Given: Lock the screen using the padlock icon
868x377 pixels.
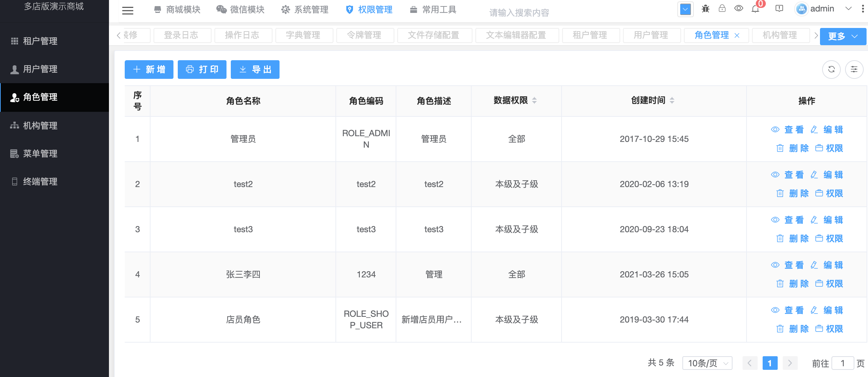Looking at the screenshot, I should pyautogui.click(x=721, y=9).
